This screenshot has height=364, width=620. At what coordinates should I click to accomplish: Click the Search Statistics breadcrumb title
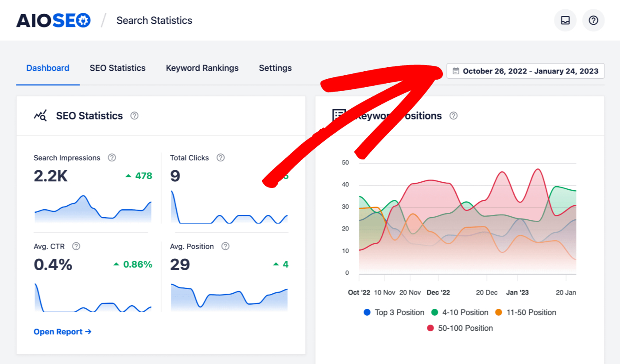154,20
